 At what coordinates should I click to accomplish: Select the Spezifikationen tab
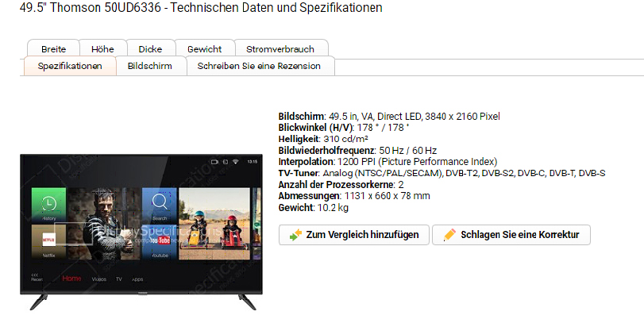click(70, 66)
